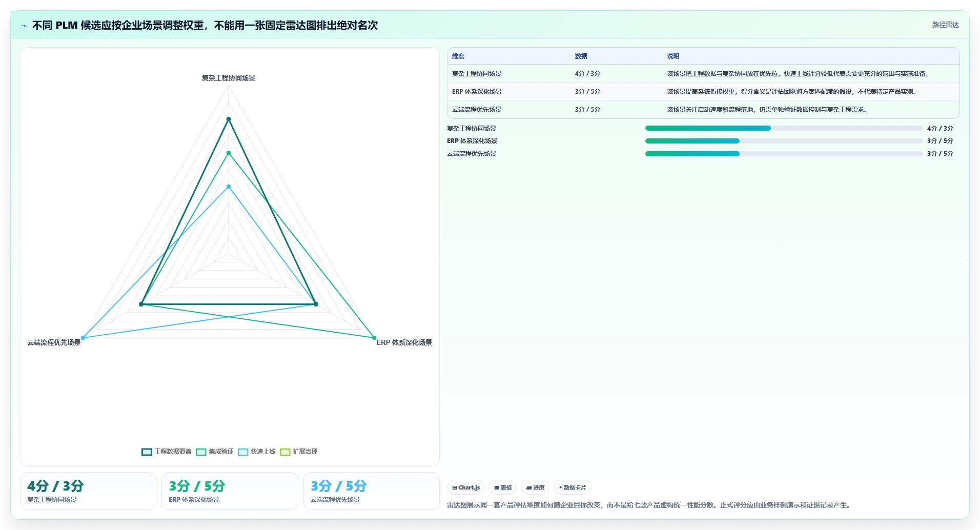Click the green radar point at ERP corner
This screenshot has height=530, width=980.
pos(374,338)
